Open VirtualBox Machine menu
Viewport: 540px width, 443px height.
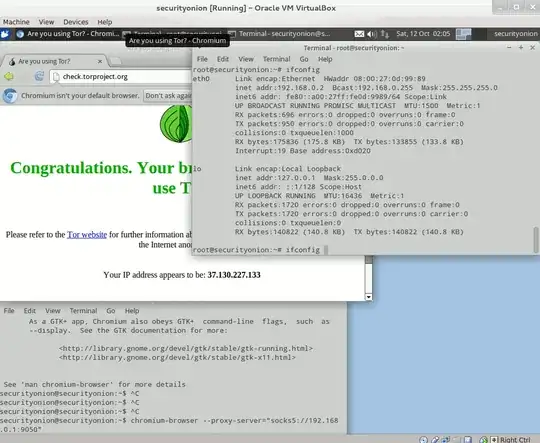point(16,22)
